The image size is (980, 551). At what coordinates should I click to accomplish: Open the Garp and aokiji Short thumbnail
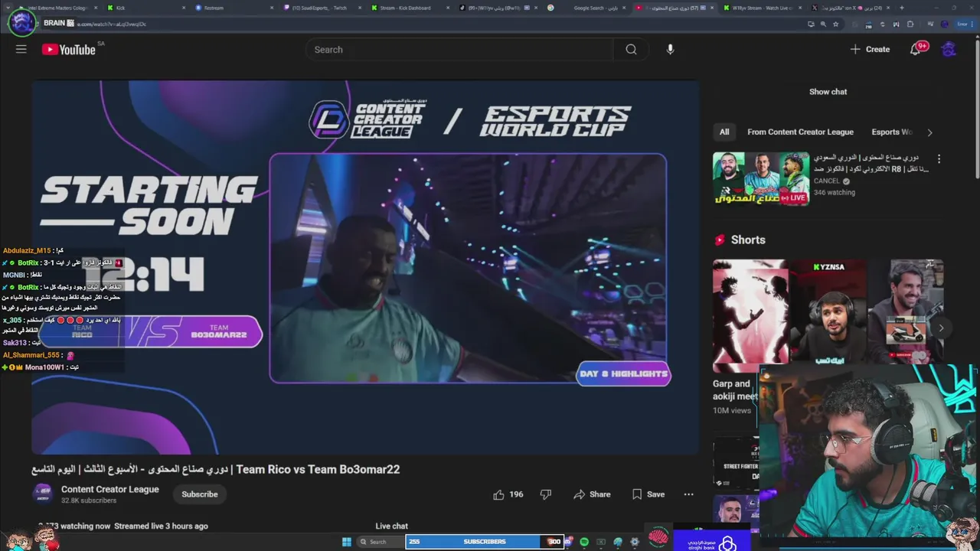(x=750, y=316)
